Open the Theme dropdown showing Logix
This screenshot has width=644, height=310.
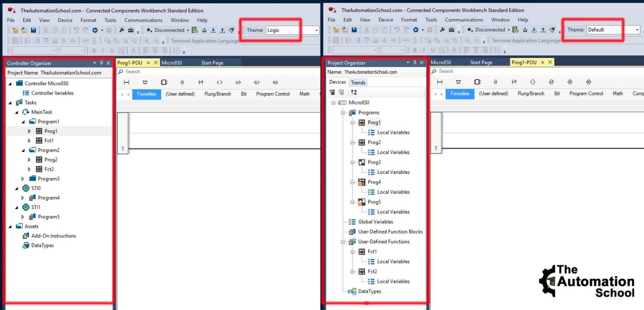pos(316,29)
